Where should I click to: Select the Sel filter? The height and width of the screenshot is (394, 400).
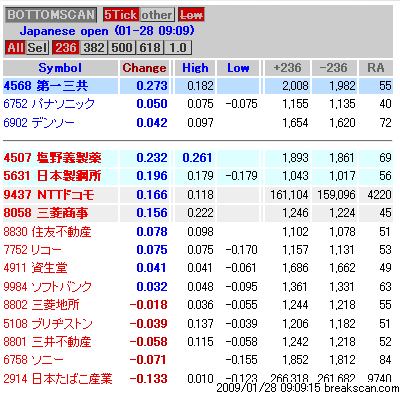pos(37,48)
